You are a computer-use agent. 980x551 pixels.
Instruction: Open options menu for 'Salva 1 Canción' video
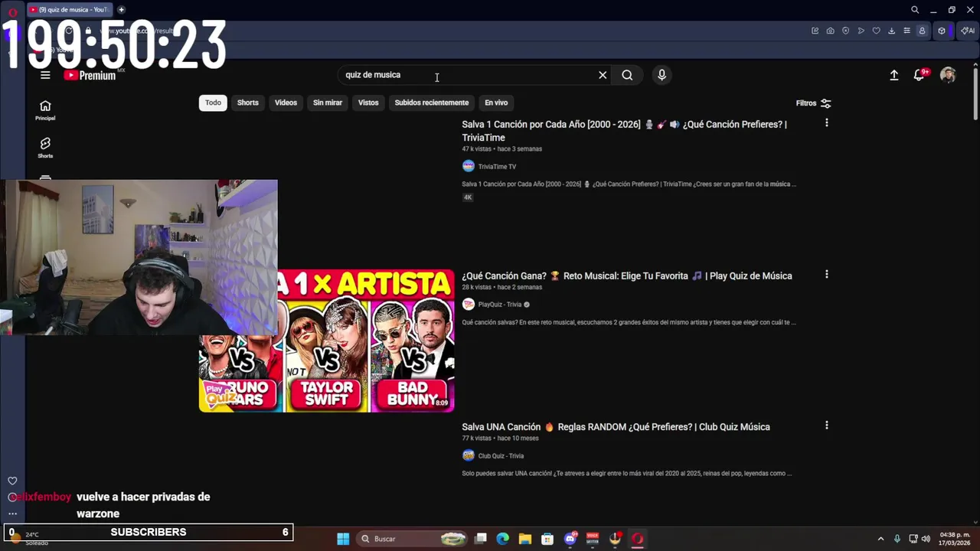coord(826,122)
